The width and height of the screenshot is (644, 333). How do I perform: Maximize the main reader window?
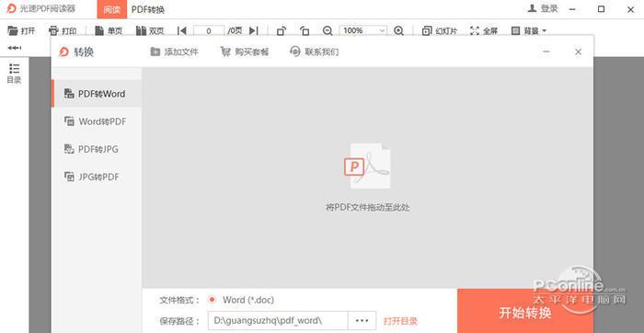click(602, 9)
